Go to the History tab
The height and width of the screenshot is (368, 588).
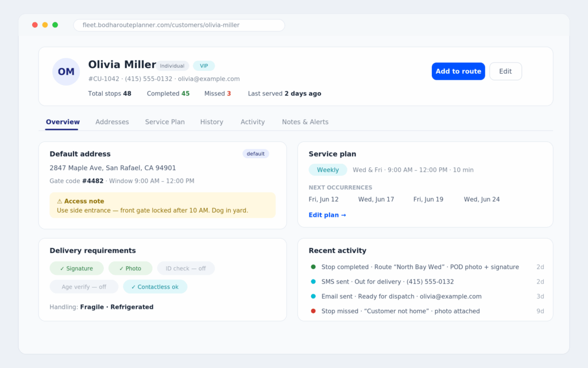pyautogui.click(x=211, y=122)
